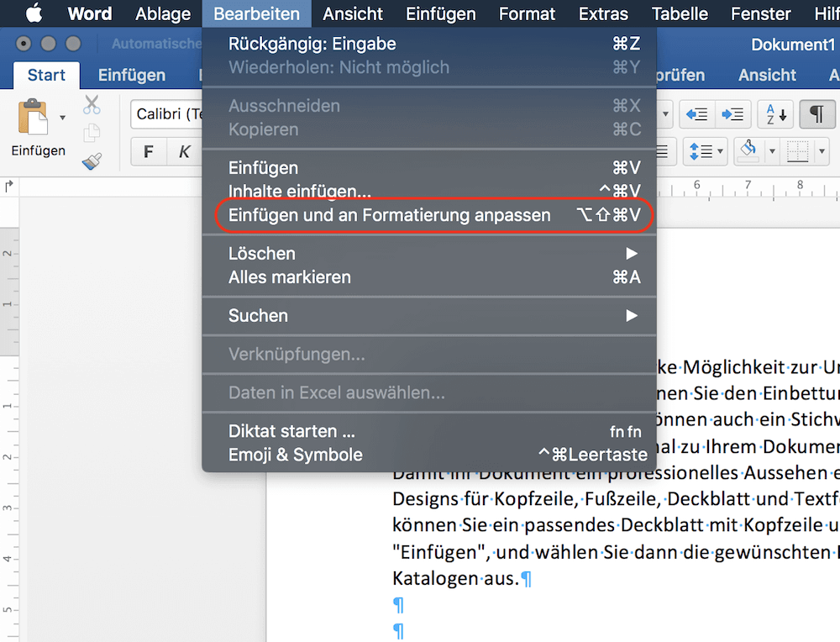The height and width of the screenshot is (642, 840).
Task: Open the Tabelle menu
Action: click(x=679, y=13)
